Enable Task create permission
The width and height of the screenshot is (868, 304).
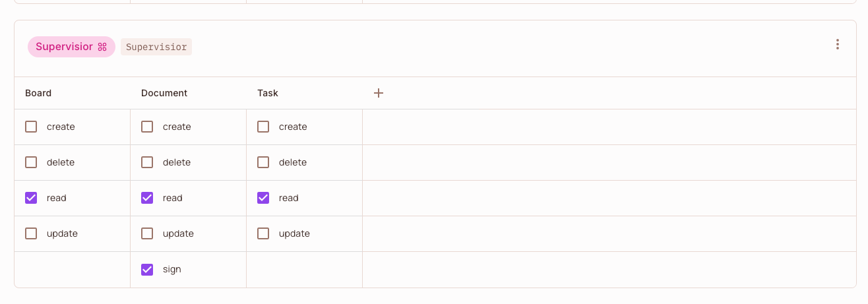click(x=263, y=127)
